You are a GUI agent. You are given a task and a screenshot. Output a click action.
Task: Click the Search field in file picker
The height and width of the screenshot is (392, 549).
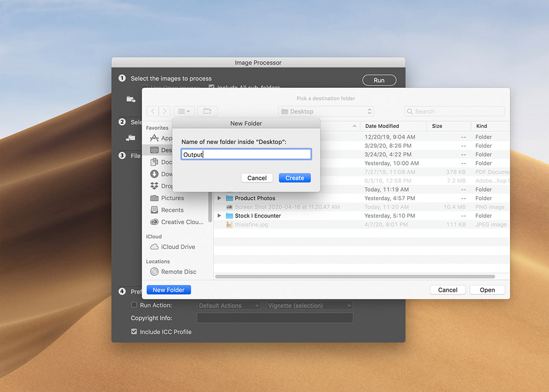(x=455, y=111)
